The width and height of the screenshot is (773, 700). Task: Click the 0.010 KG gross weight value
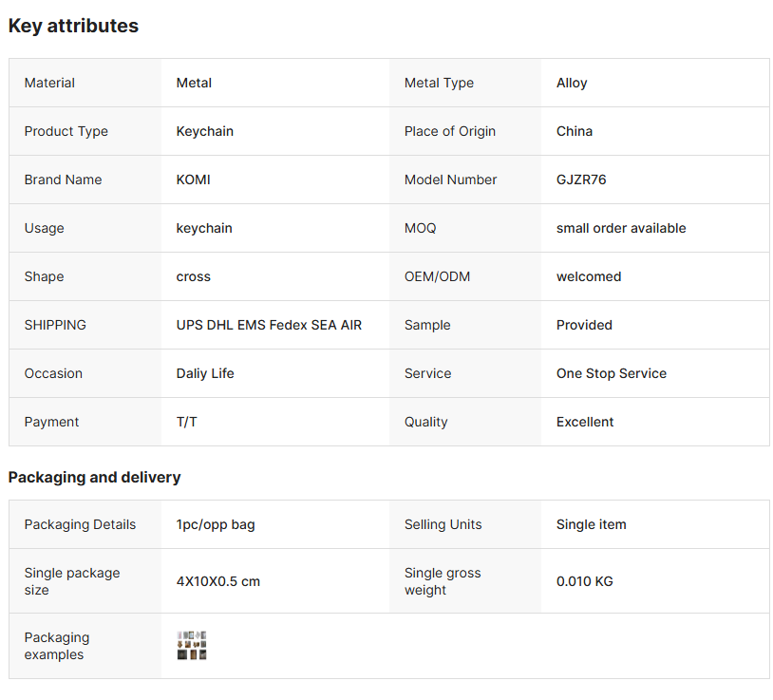click(x=585, y=581)
